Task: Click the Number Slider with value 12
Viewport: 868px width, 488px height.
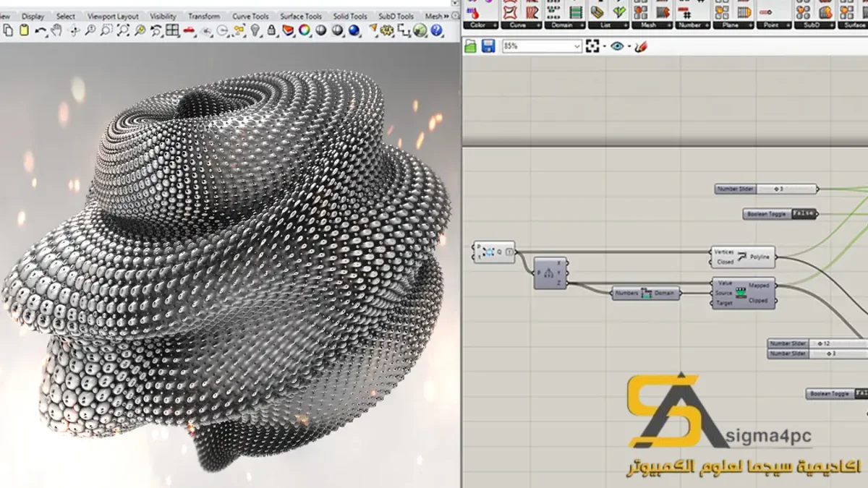Action: [817, 343]
